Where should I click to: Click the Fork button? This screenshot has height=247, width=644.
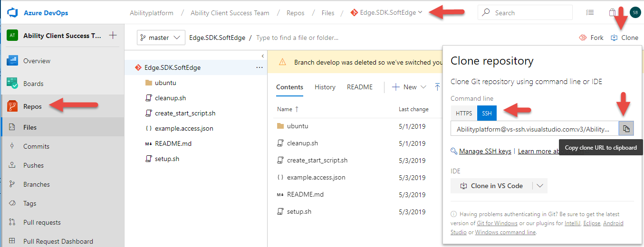591,38
